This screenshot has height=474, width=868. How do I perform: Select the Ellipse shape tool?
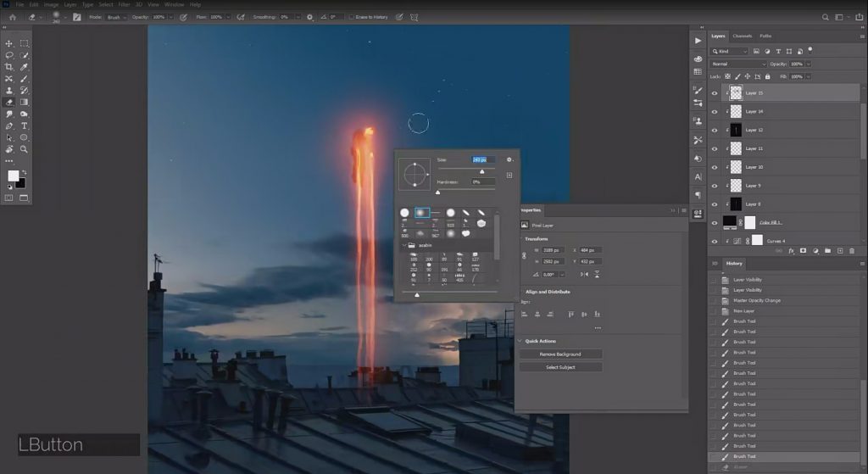pos(25,137)
